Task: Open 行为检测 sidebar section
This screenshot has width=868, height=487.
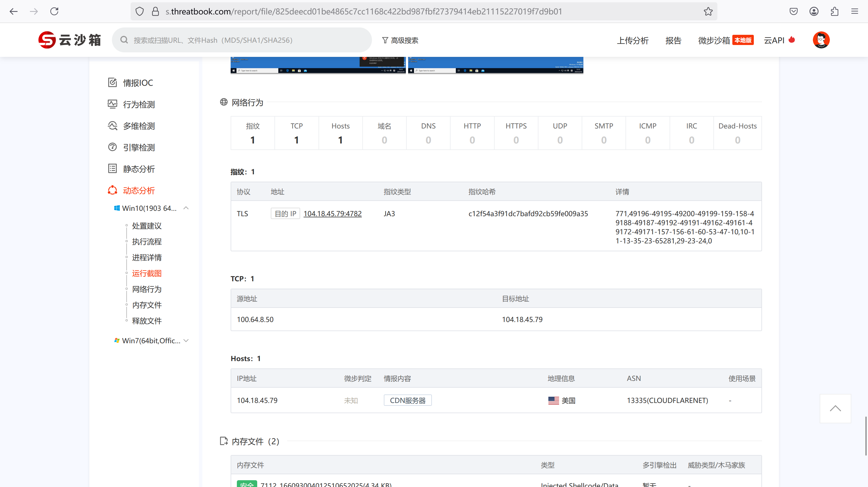Action: point(138,104)
